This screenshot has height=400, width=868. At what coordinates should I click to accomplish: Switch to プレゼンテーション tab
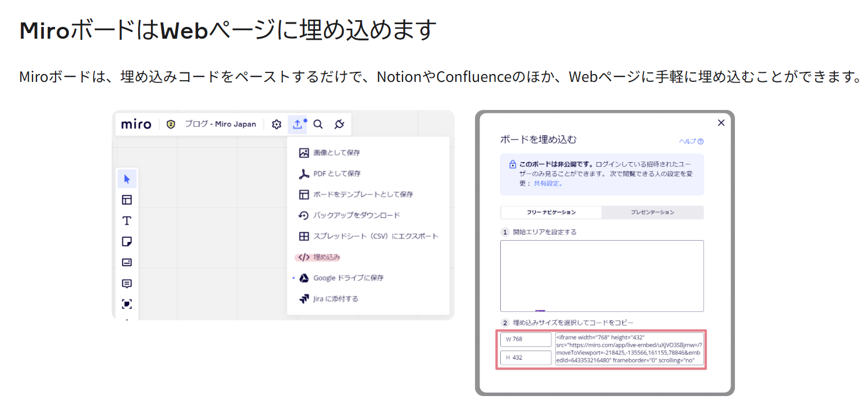tap(652, 213)
